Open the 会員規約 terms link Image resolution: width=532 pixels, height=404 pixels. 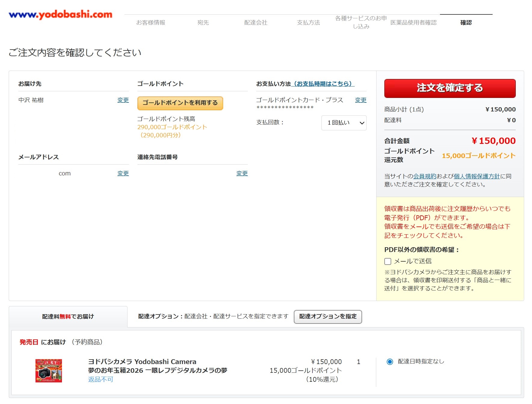[424, 176]
